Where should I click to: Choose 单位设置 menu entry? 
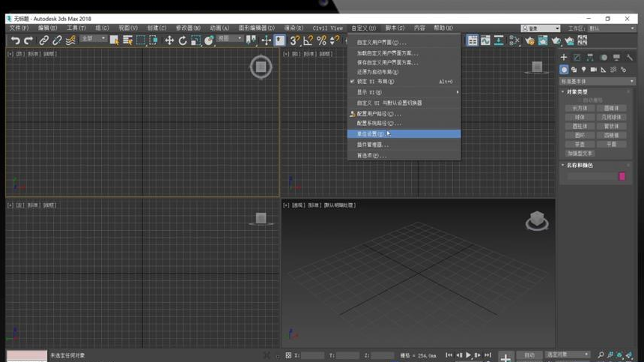pyautogui.click(x=404, y=134)
